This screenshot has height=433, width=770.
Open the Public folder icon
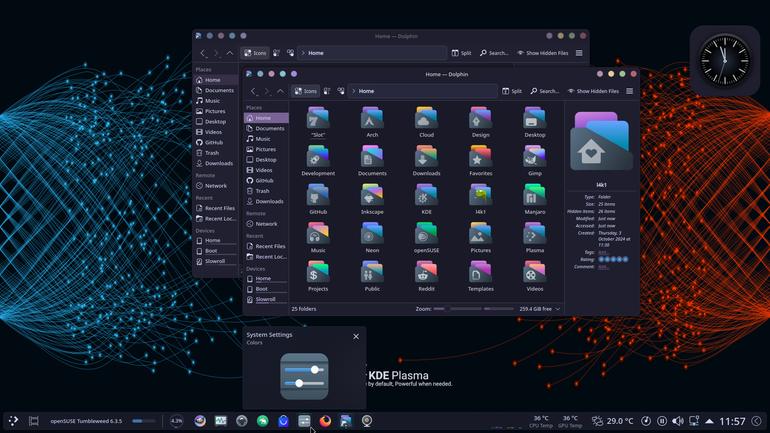(372, 272)
